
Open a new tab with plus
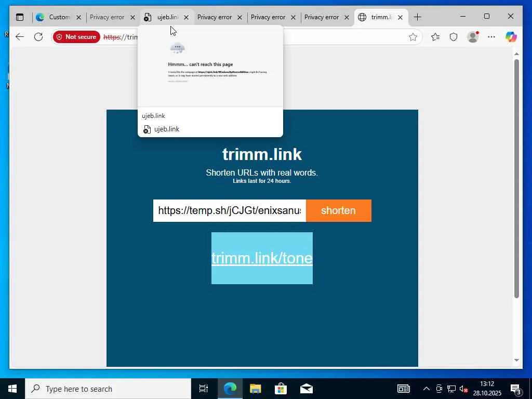click(x=417, y=17)
